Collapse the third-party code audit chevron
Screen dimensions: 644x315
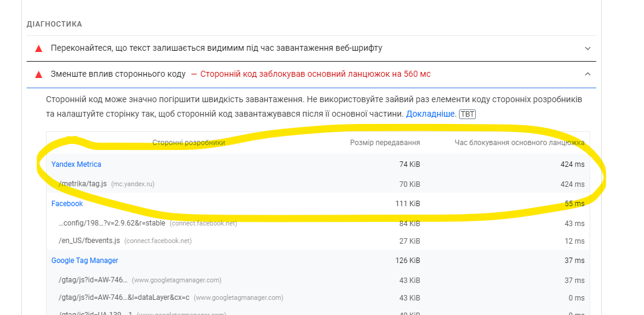(x=587, y=74)
